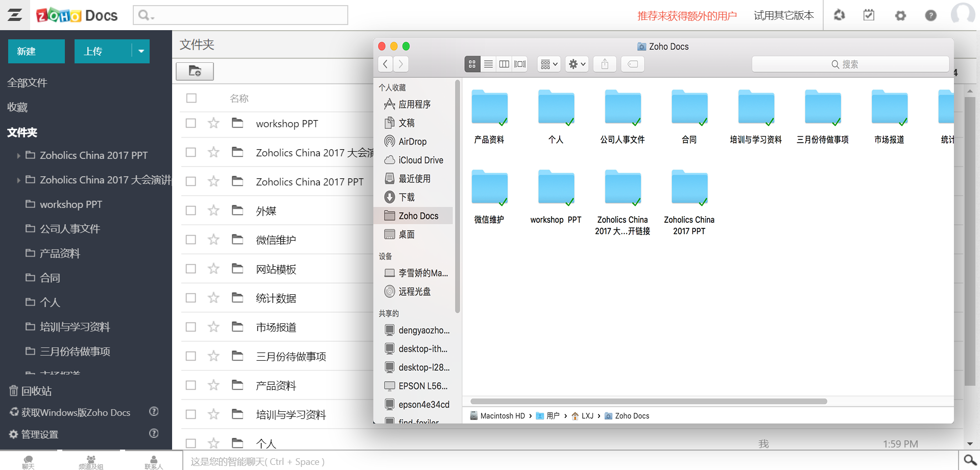Screen dimensions: 980x470
Task: Click the new folder icon button
Action: (195, 71)
